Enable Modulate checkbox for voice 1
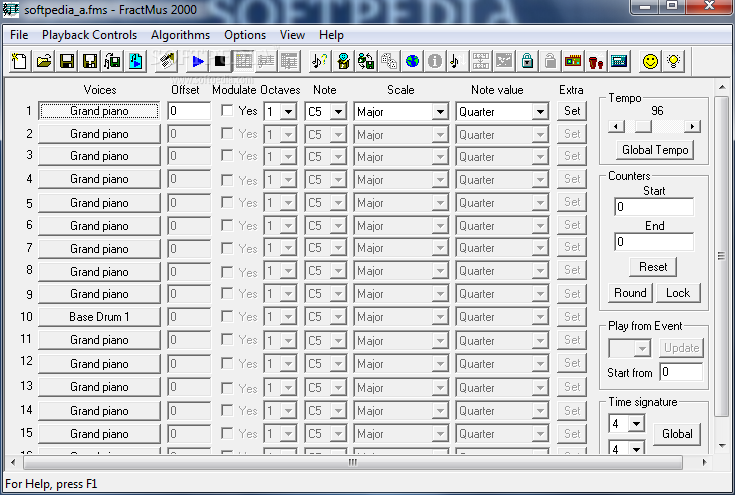Viewport: 735px width, 495px height. click(227, 111)
